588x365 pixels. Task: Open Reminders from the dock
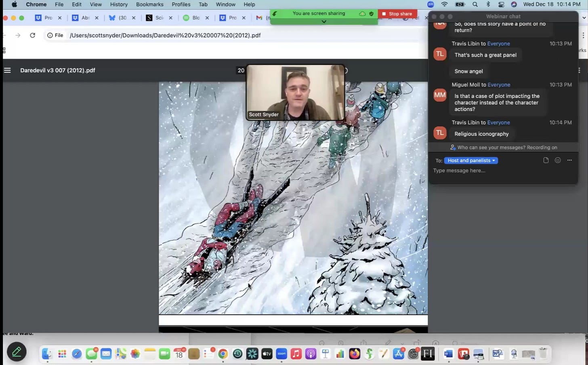click(208, 354)
